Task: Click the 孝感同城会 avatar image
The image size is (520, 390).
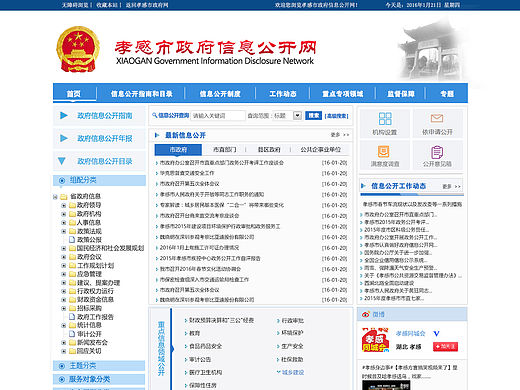Action: click(x=376, y=340)
